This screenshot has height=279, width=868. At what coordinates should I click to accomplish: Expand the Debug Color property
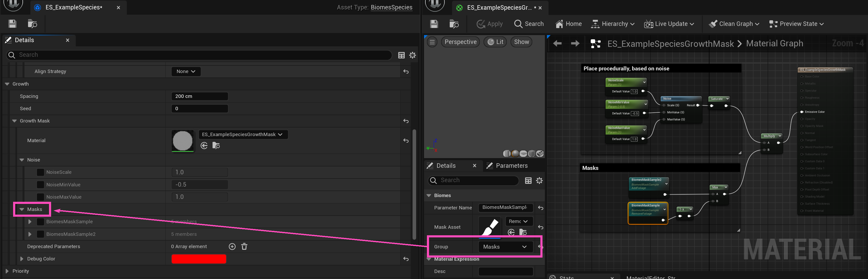(x=22, y=259)
